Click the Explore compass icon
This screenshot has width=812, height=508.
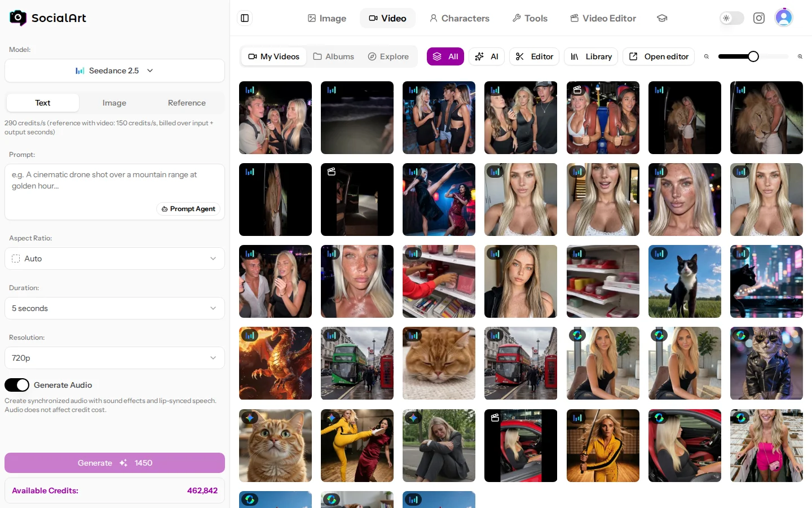coord(372,56)
